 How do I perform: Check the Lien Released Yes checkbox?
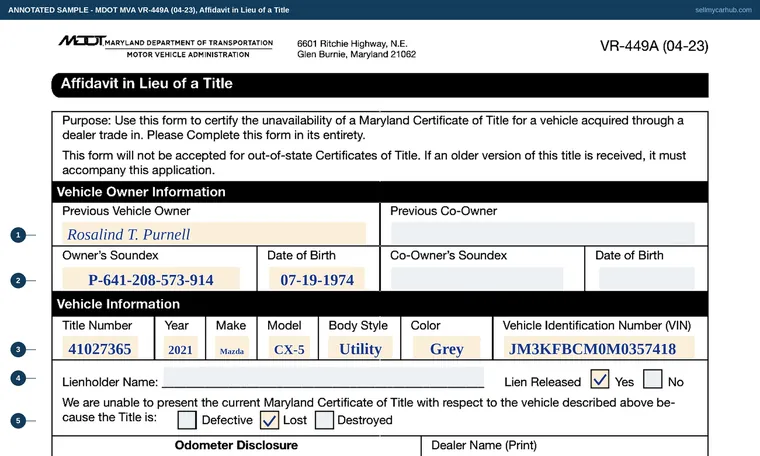(x=600, y=379)
